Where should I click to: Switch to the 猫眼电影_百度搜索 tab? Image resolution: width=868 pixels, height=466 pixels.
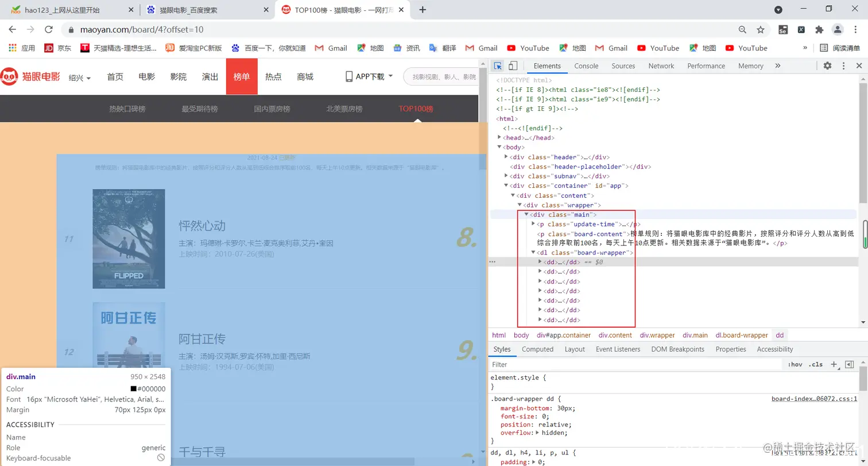click(207, 10)
